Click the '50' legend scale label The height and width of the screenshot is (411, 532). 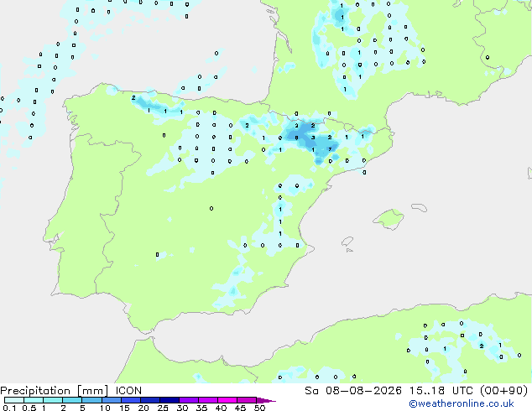259,408
